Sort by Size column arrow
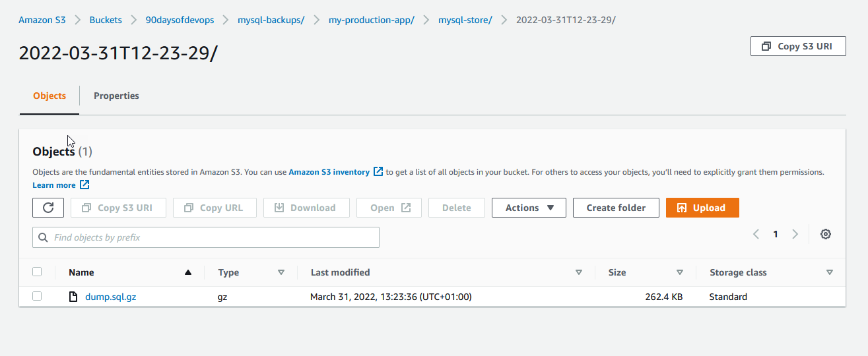The image size is (868, 356). point(679,272)
